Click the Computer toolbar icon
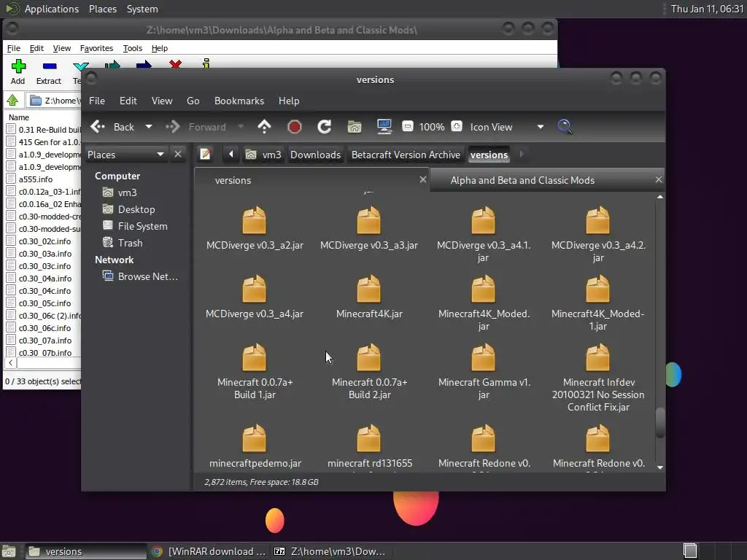This screenshot has height=560, width=747. pyautogui.click(x=384, y=127)
